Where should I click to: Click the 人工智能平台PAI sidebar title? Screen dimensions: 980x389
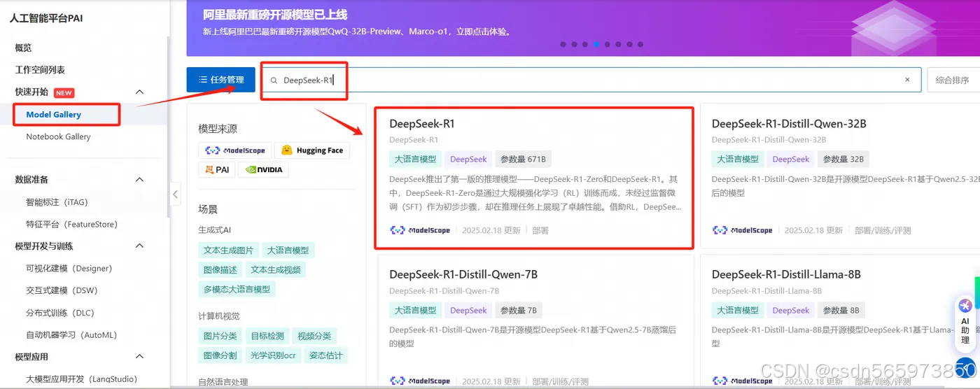coord(46,18)
